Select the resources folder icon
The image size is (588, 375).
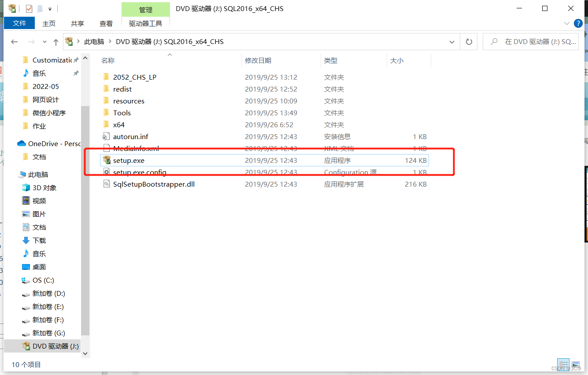pyautogui.click(x=106, y=101)
